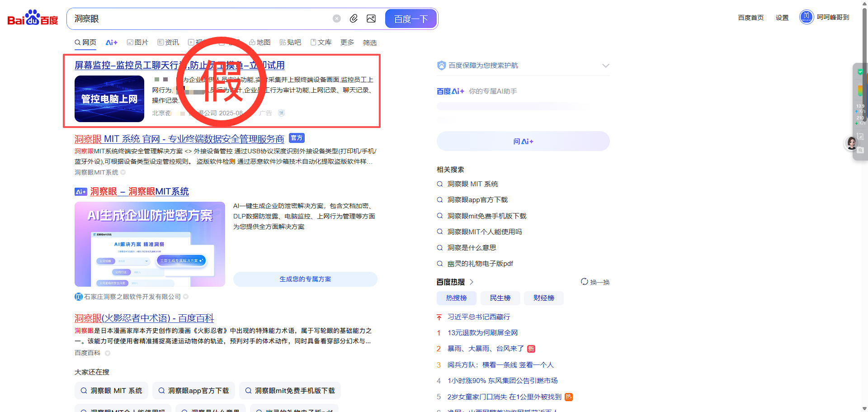Viewport: 868px width, 412px height.
Task: Open image search camera icon
Action: click(371, 19)
